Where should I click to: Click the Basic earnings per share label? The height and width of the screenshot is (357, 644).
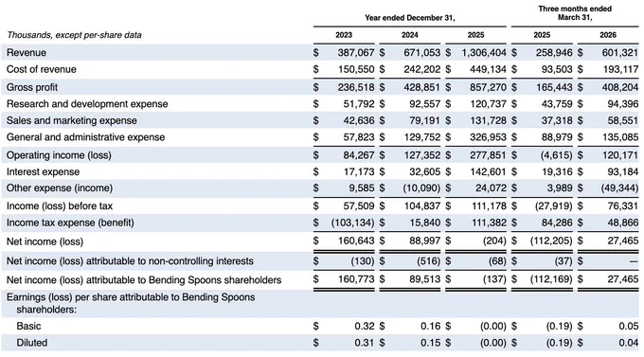coord(28,326)
